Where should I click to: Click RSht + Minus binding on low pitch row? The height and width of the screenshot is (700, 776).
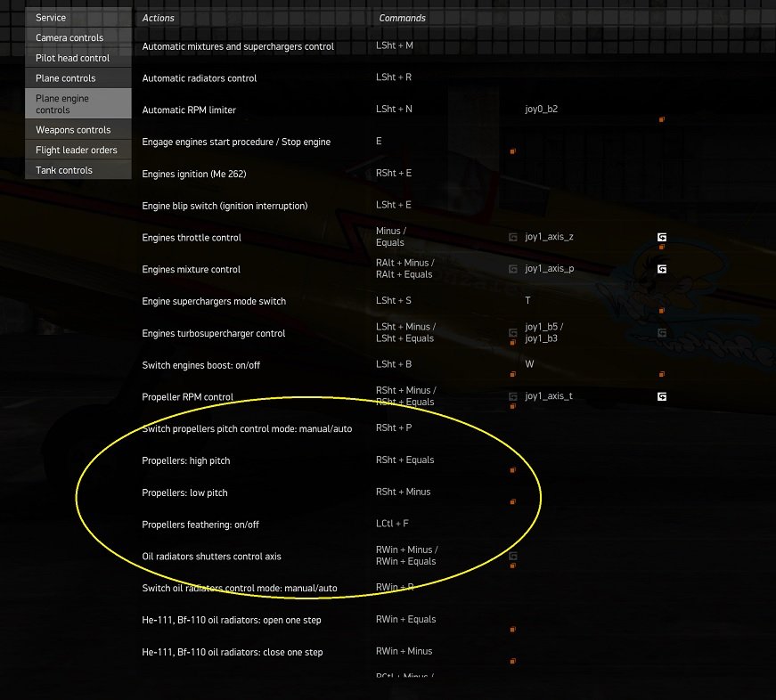point(403,492)
